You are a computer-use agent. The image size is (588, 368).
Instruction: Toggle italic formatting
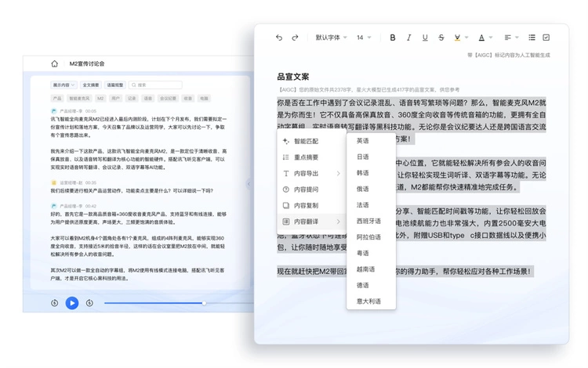click(x=408, y=38)
